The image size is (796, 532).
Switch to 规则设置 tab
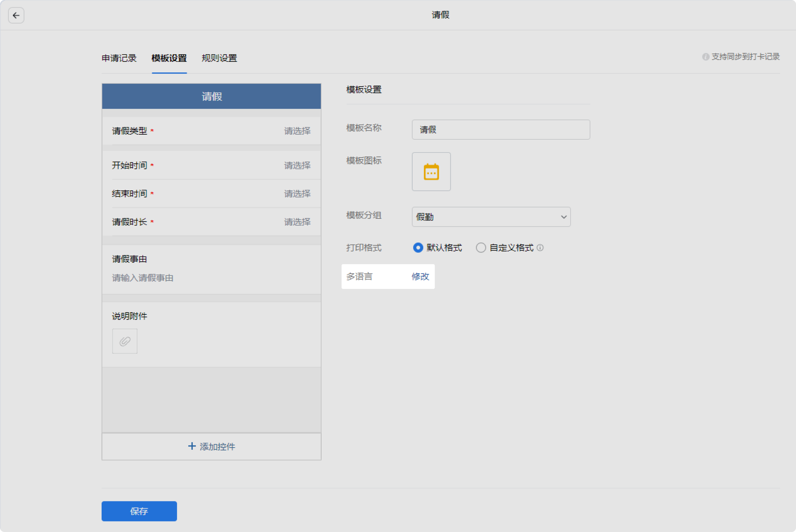219,58
